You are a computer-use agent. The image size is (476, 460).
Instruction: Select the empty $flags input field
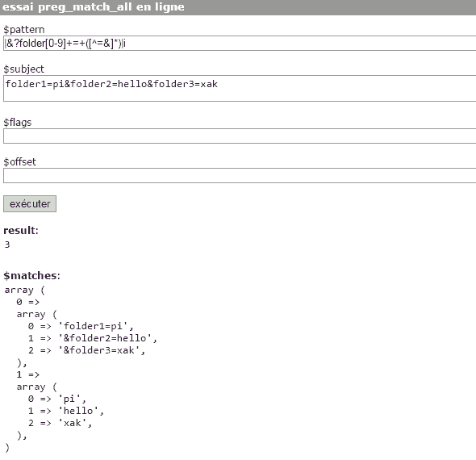click(x=240, y=136)
